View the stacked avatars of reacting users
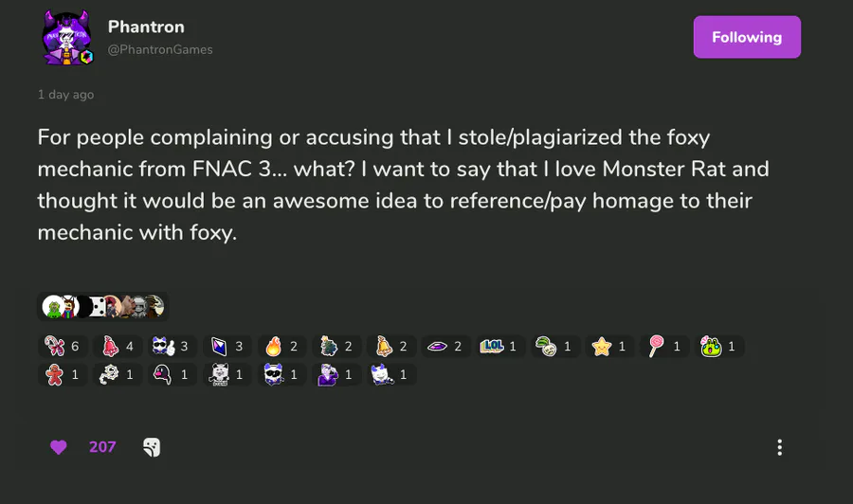Screen dimensions: 853x504 coord(102,306)
